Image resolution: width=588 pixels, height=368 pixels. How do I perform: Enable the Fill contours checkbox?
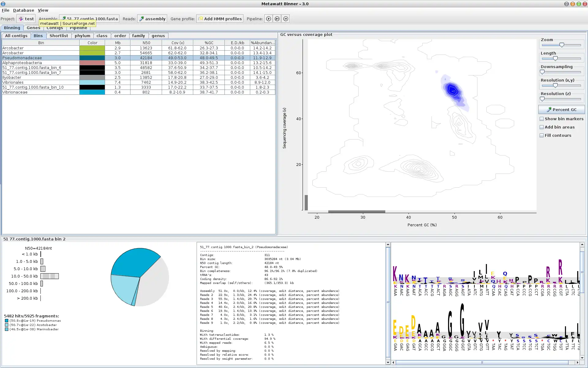[x=542, y=135]
